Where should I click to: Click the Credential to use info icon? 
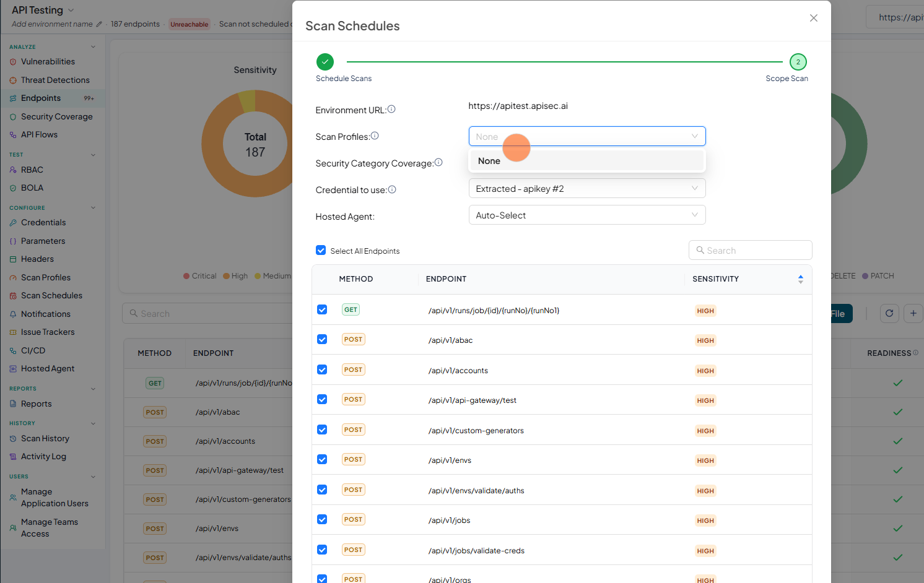[392, 189]
